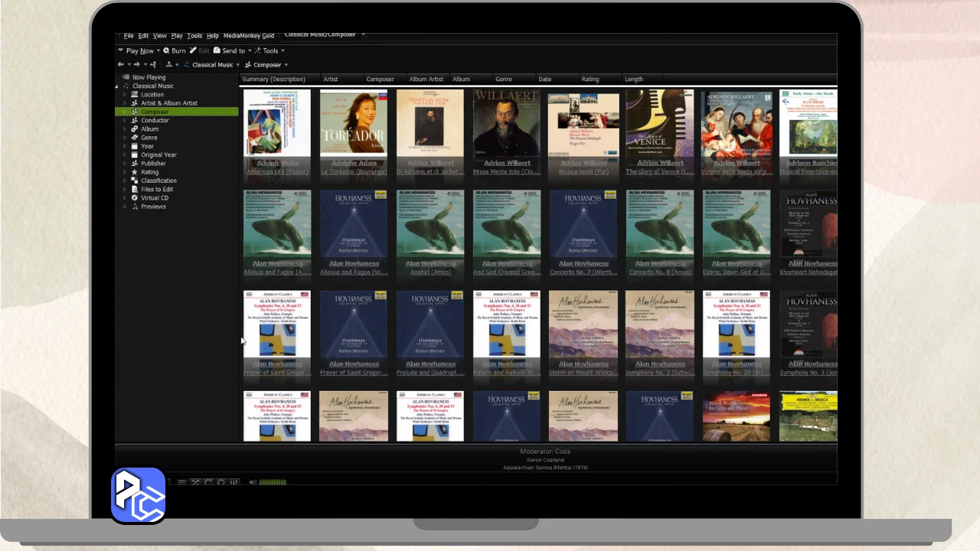Toggle repeat playback mode
This screenshot has width=980, height=551.
click(207, 482)
